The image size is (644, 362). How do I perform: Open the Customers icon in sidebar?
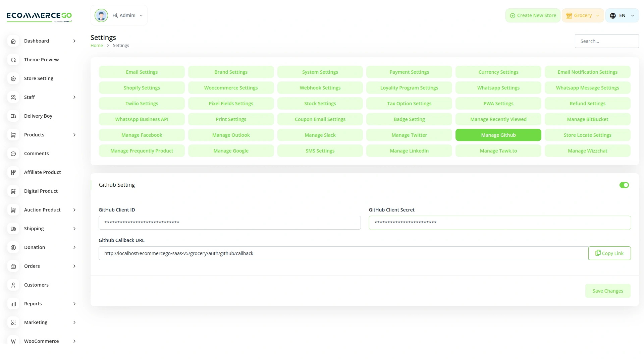(13, 285)
